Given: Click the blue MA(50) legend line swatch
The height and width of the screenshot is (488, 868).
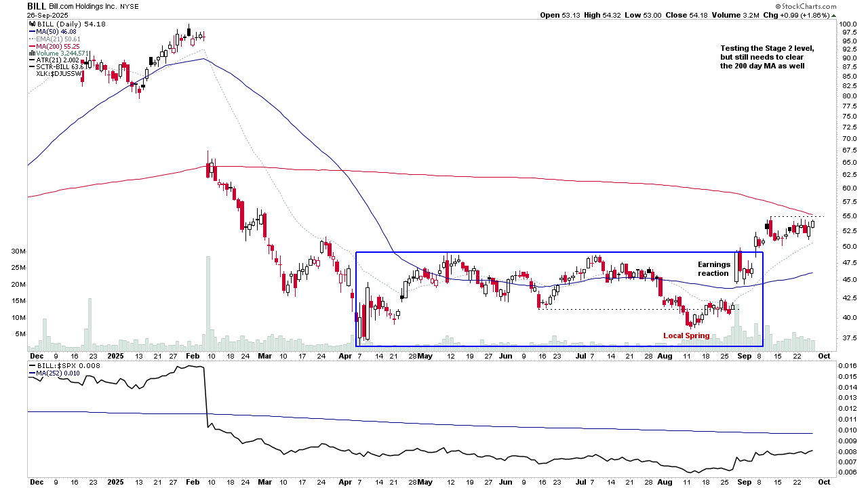Looking at the screenshot, I should point(32,32).
